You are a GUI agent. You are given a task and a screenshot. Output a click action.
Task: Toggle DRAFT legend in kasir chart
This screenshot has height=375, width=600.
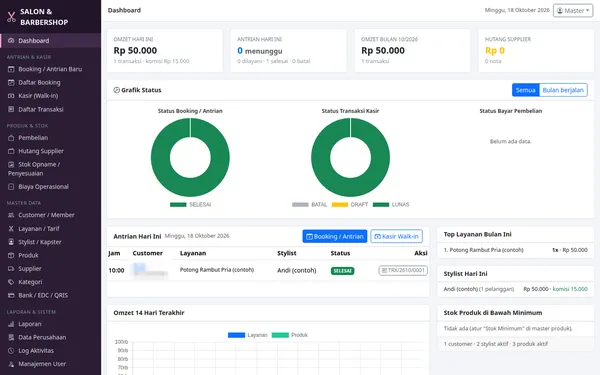pyautogui.click(x=350, y=205)
